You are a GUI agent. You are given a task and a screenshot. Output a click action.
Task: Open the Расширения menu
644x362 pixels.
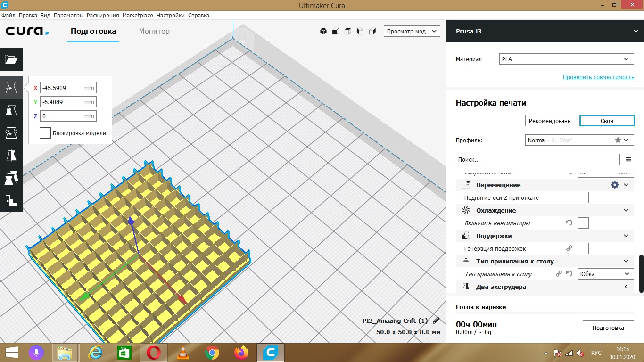click(x=103, y=15)
